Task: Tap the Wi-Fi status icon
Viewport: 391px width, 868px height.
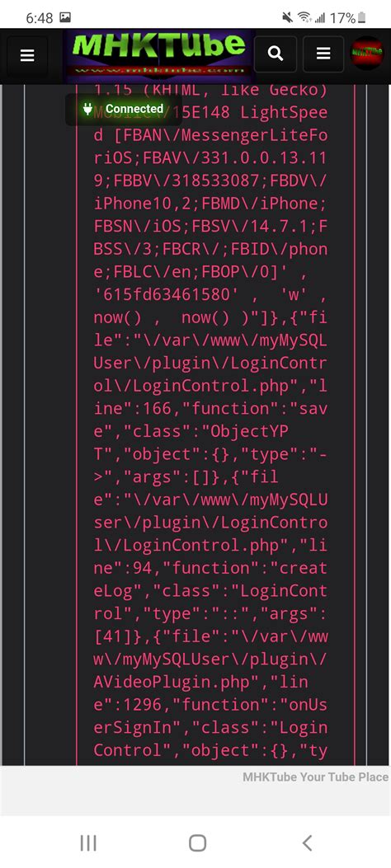Action: pyautogui.click(x=304, y=17)
